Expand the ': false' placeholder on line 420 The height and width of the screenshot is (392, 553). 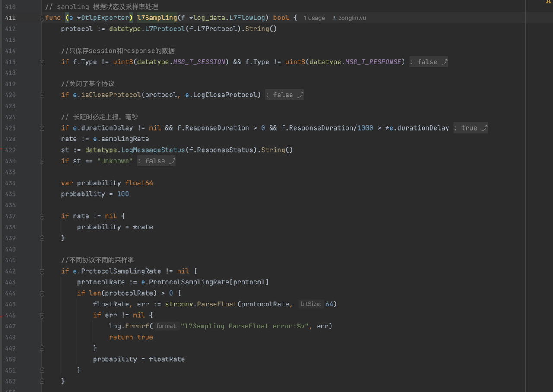(284, 95)
